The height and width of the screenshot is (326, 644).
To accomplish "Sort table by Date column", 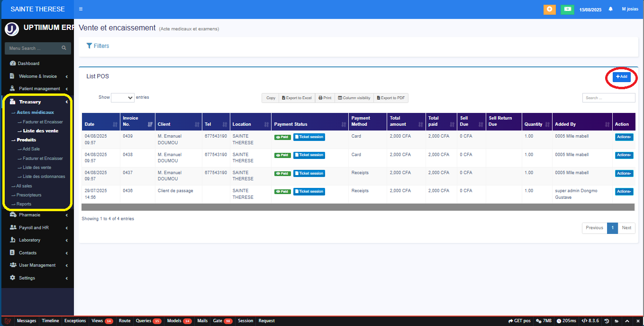I will tap(100, 121).
